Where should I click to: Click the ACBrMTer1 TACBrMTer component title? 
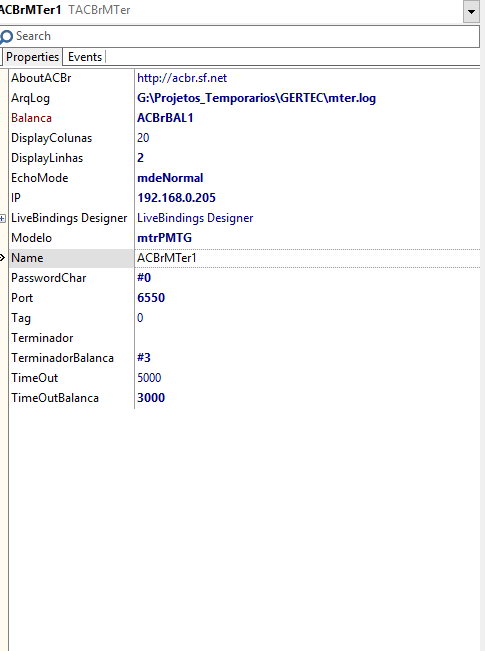tap(65, 10)
